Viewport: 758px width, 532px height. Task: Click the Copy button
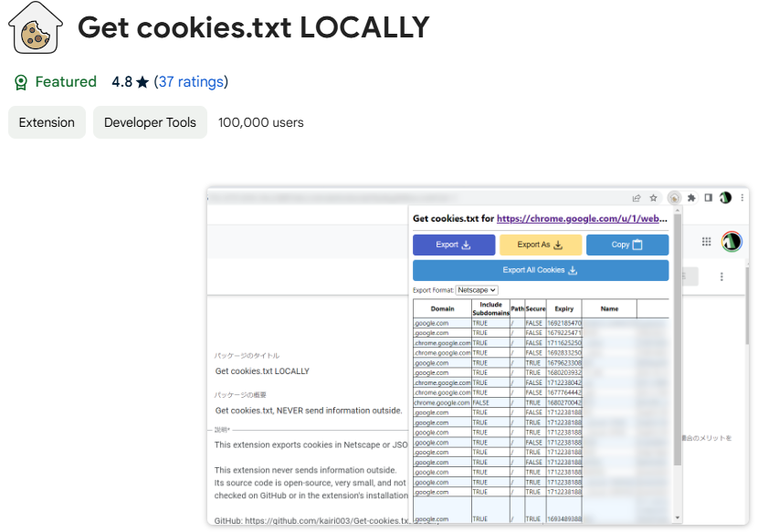coord(627,245)
